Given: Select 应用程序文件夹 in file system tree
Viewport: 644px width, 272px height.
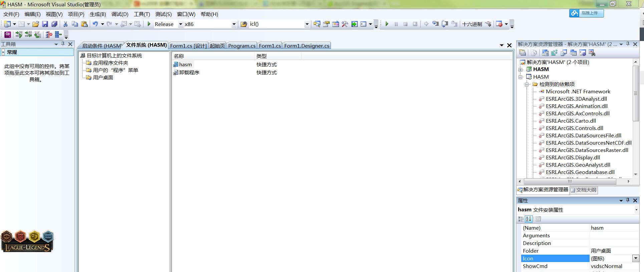Looking at the screenshot, I should pos(110,63).
